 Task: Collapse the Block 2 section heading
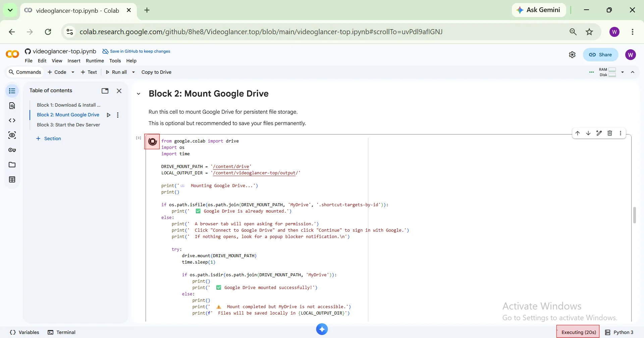(139, 94)
